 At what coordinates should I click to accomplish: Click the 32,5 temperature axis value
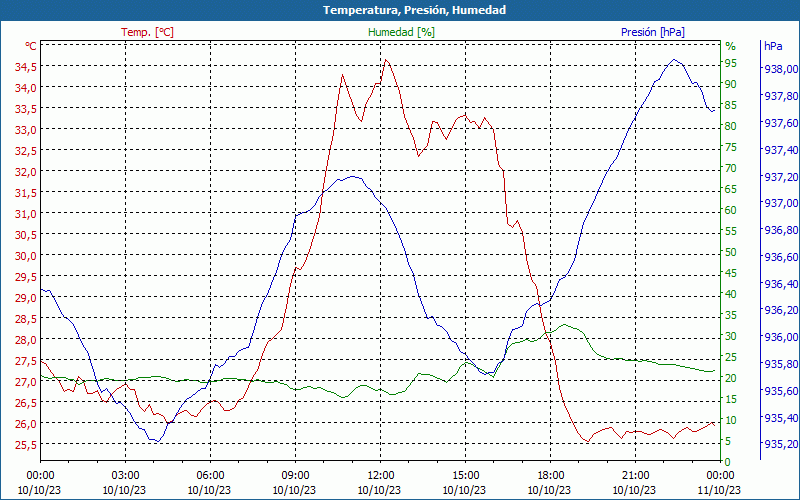point(24,151)
